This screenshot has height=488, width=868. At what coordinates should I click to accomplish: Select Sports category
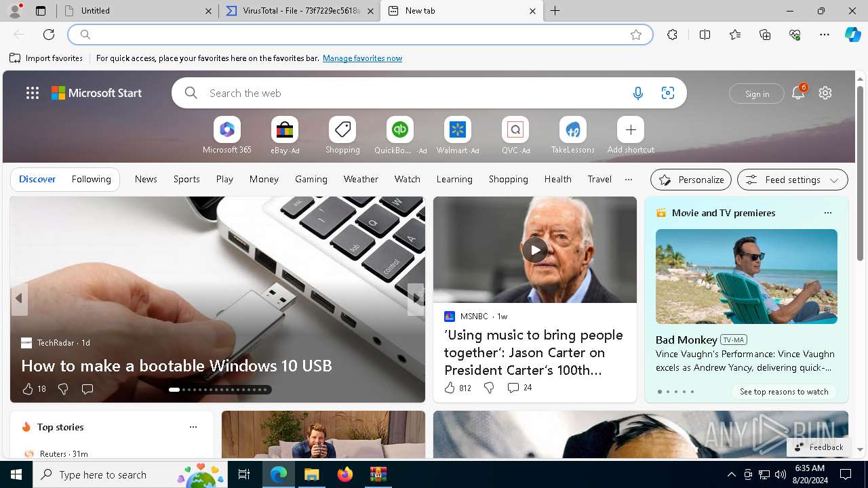pos(186,179)
